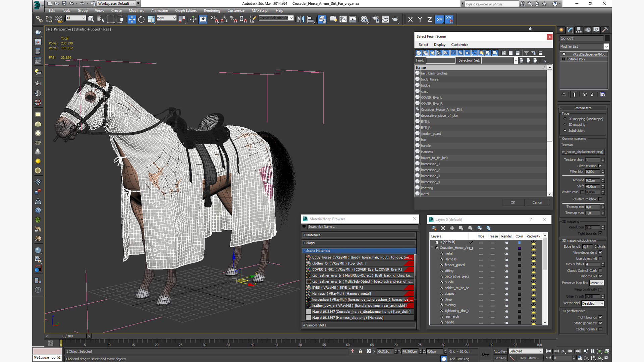Expand the Maps group in browser
Screen dimensions: 644x362
point(359,243)
